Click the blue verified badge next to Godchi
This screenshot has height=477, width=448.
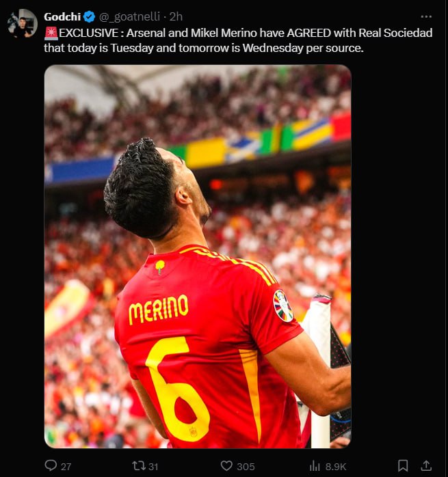(89, 16)
